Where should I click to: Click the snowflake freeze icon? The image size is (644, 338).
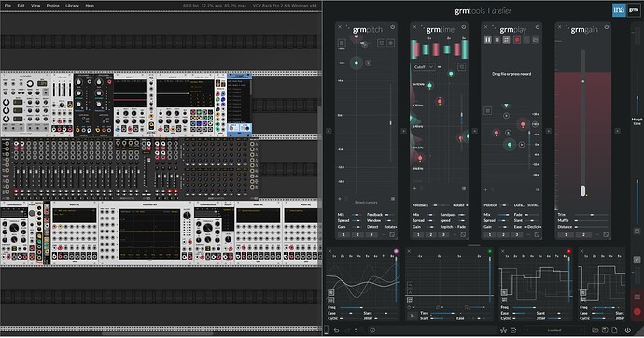(503, 330)
